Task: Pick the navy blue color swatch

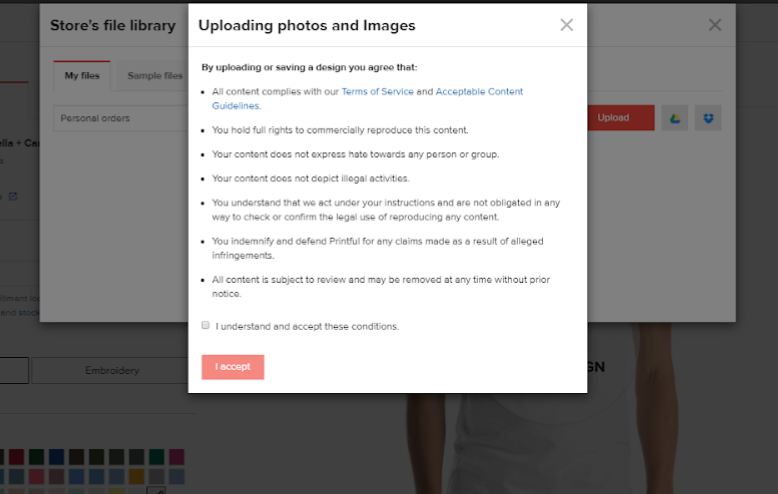Action: pos(56,457)
